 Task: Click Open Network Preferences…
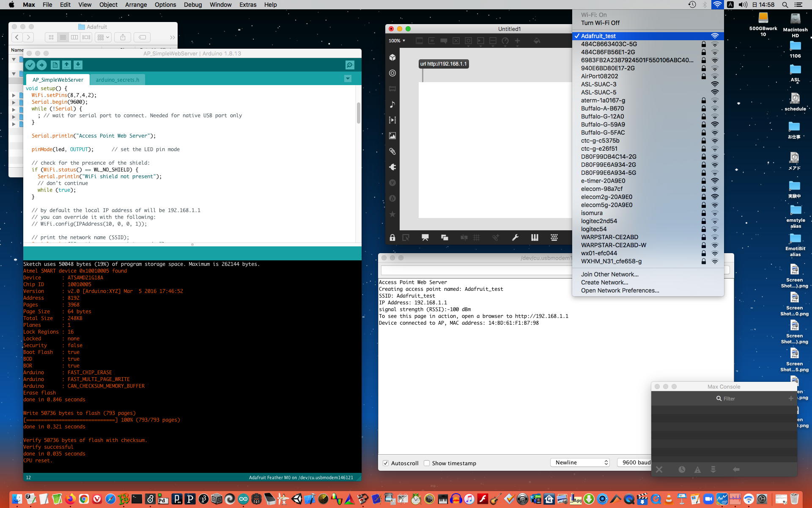click(620, 290)
